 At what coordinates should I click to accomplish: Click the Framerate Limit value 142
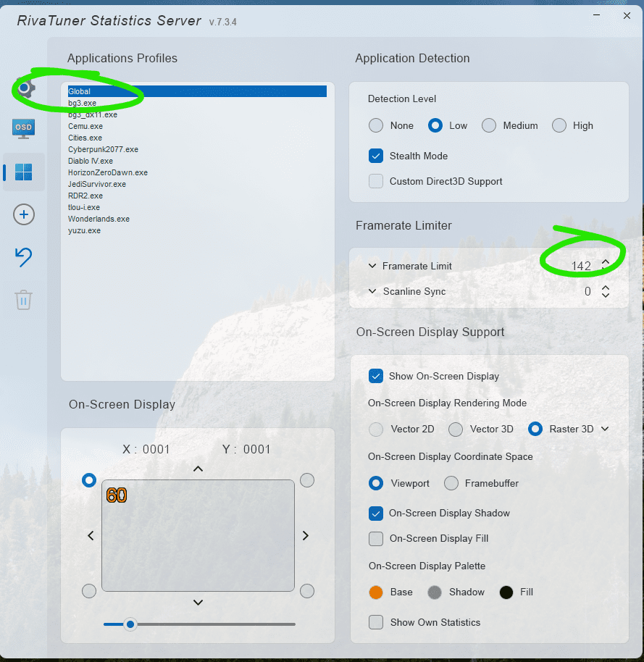pyautogui.click(x=581, y=266)
